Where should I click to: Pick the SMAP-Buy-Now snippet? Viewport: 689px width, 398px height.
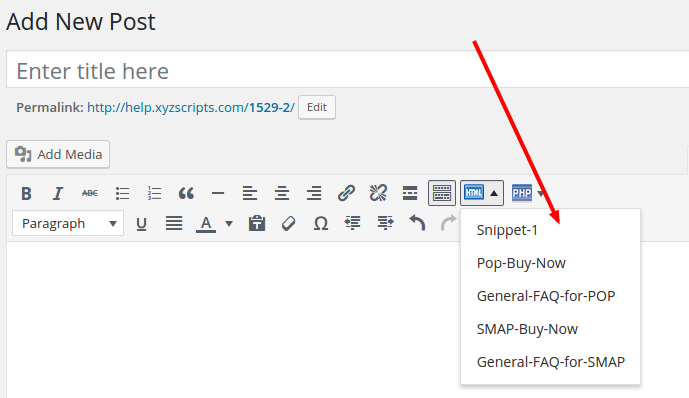(551, 329)
